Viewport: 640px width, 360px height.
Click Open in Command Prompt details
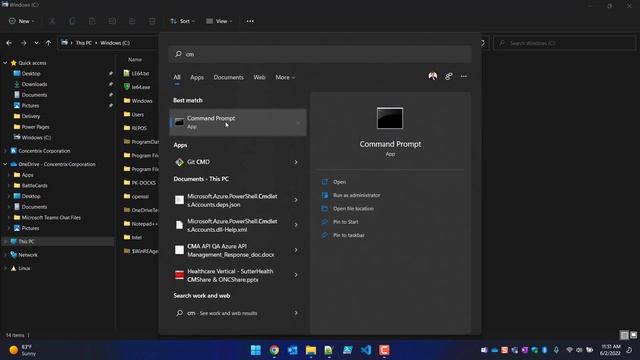339,182
